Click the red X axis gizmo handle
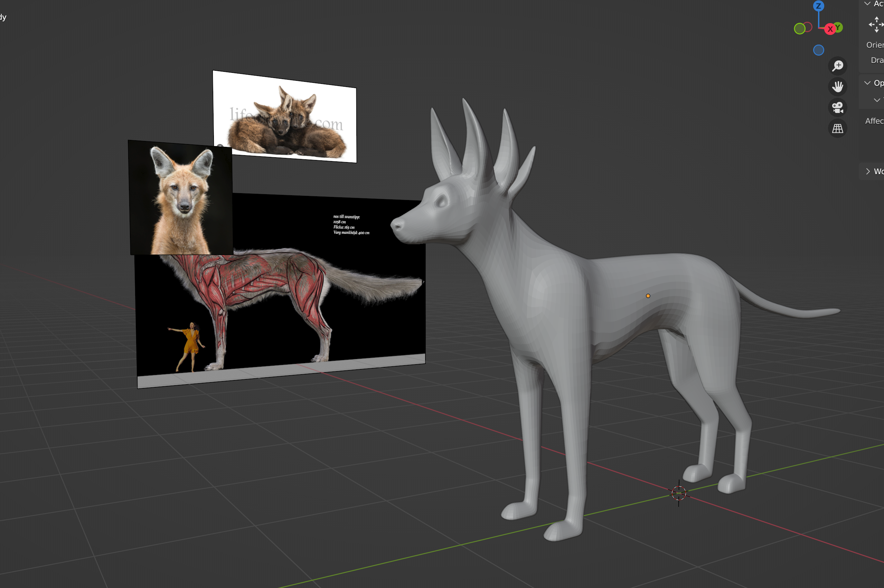Viewport: 884px width, 588px height. point(830,29)
